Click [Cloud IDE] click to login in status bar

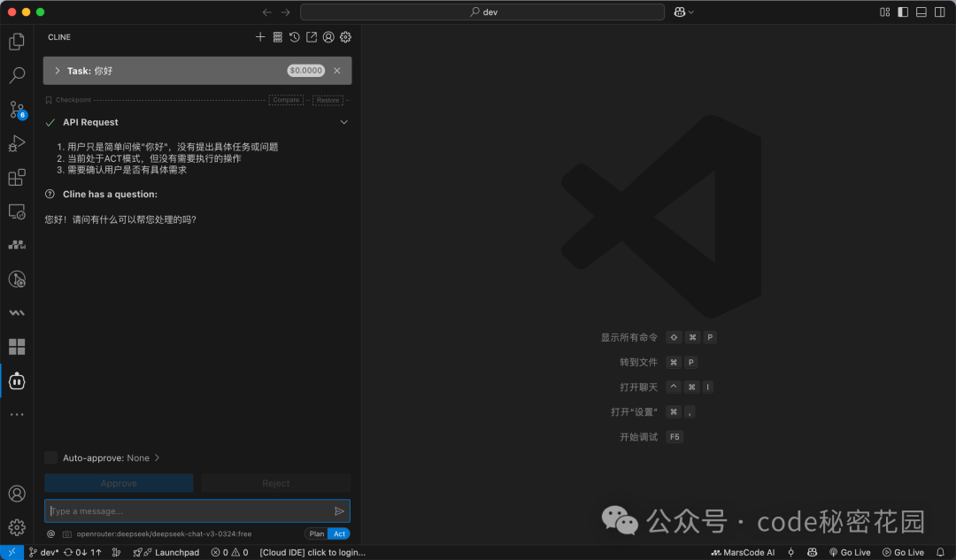tap(312, 552)
